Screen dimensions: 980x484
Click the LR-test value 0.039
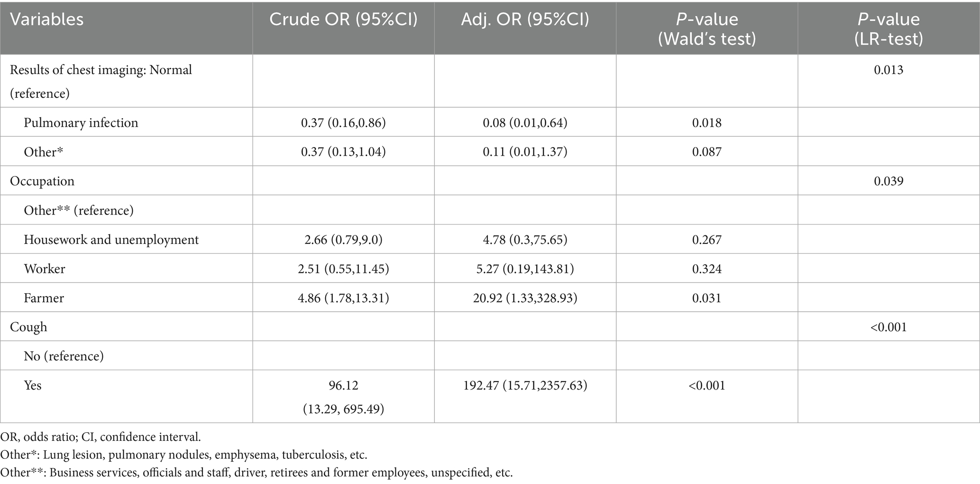[888, 181]
